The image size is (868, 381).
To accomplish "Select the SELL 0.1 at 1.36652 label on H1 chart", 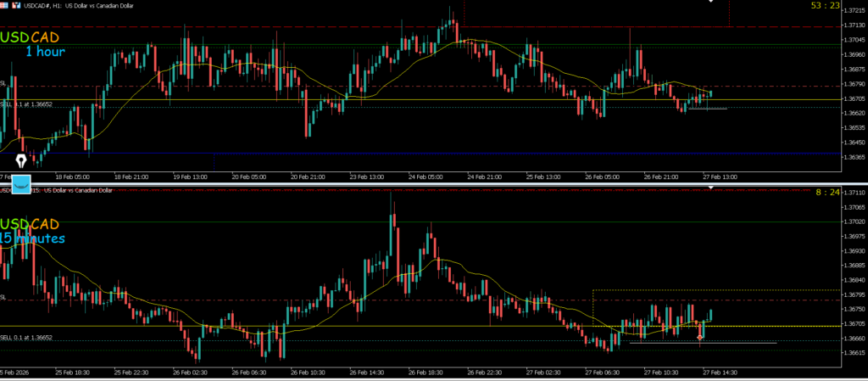I will click(27, 104).
